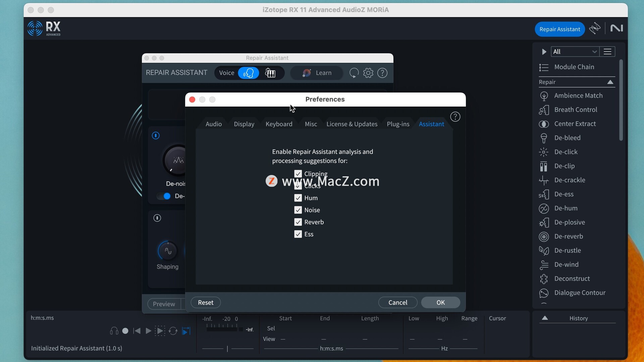The width and height of the screenshot is (644, 362).
Task: Select the Assistant tab
Action: click(431, 124)
